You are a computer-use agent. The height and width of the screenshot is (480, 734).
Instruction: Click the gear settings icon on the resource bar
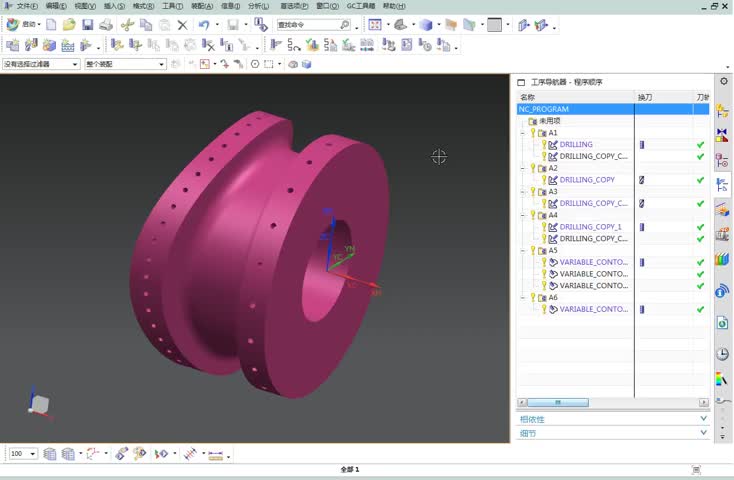pyautogui.click(x=723, y=81)
